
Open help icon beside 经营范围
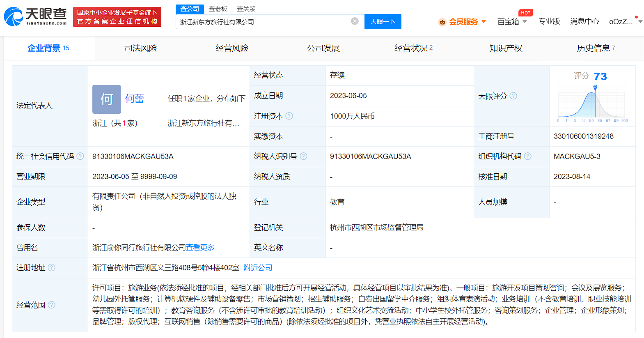(x=51, y=305)
